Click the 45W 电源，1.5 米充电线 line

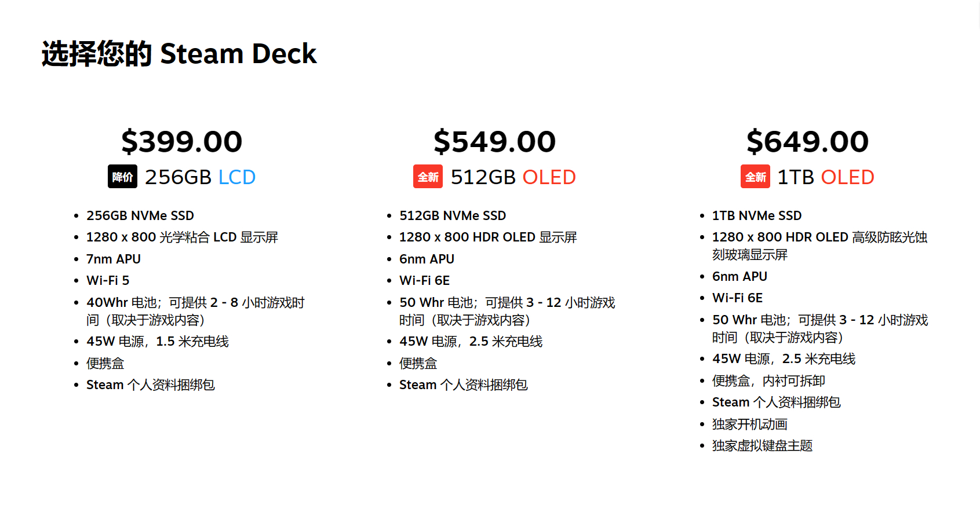pyautogui.click(x=158, y=342)
